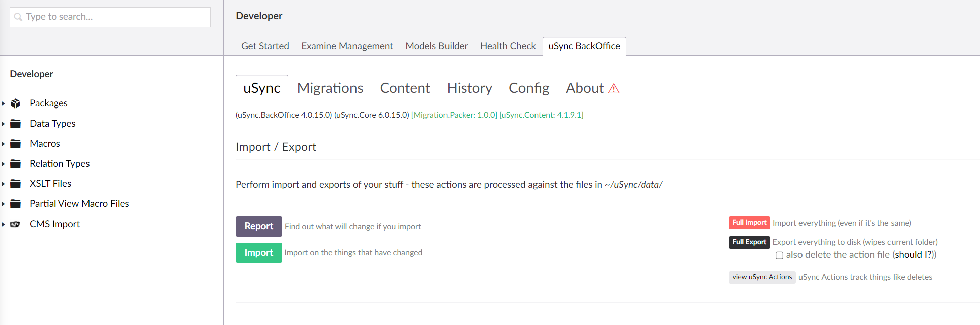
Task: Click the Macros folder icon
Action: pos(16,144)
